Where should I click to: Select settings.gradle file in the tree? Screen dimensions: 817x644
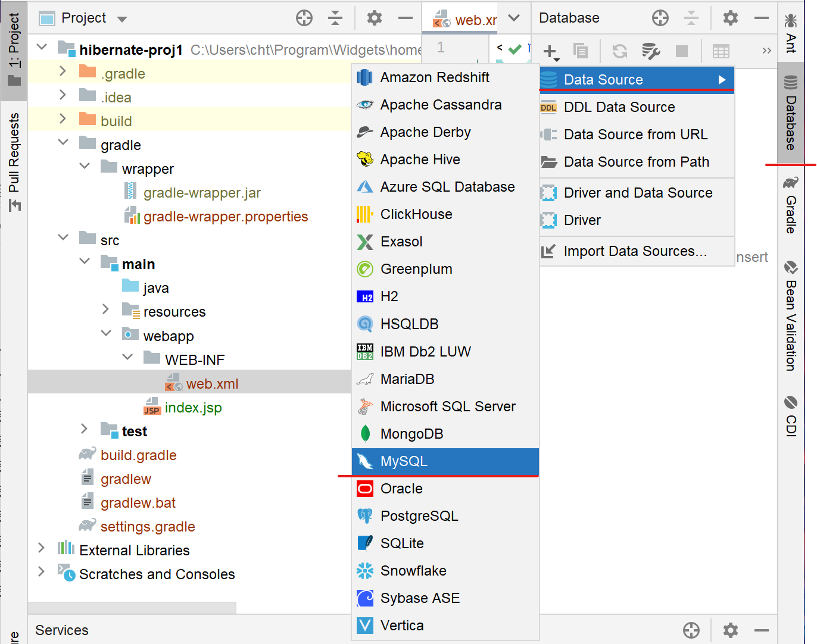[x=148, y=527]
